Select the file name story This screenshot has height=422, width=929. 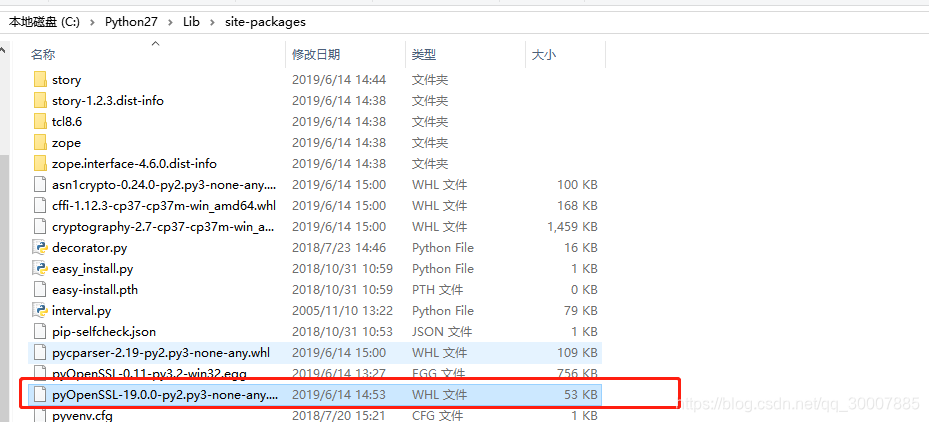point(66,80)
